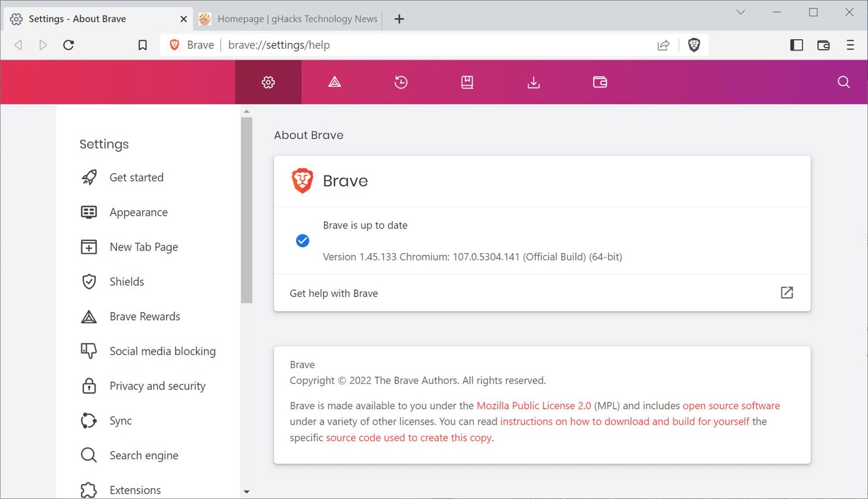Click the address bar URL brave://settings/help
This screenshot has width=868, height=499.
(279, 45)
